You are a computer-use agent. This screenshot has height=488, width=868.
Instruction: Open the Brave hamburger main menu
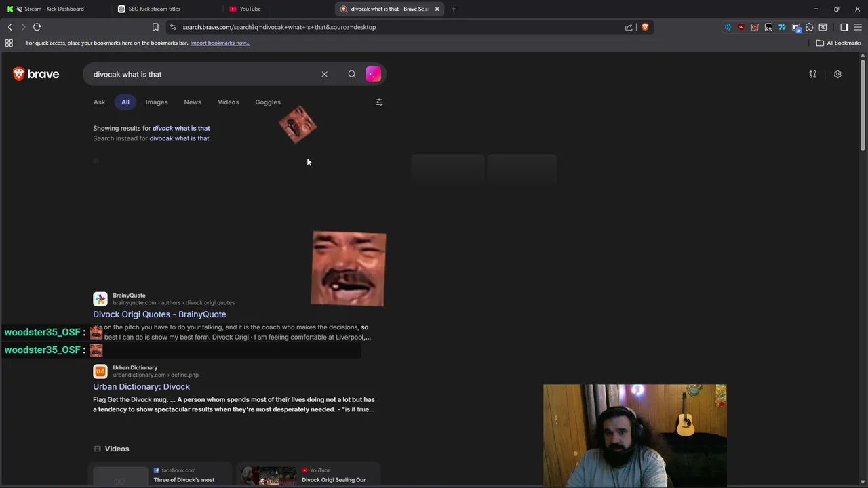tap(858, 27)
